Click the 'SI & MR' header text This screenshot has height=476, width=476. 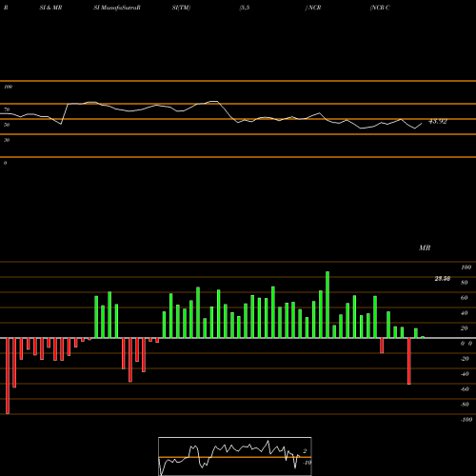[50, 8]
